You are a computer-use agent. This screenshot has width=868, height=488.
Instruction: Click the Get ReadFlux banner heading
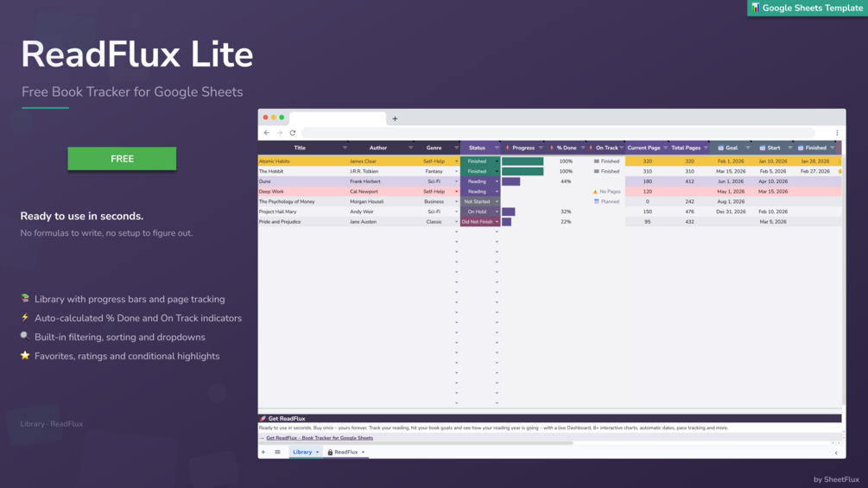tap(287, 419)
